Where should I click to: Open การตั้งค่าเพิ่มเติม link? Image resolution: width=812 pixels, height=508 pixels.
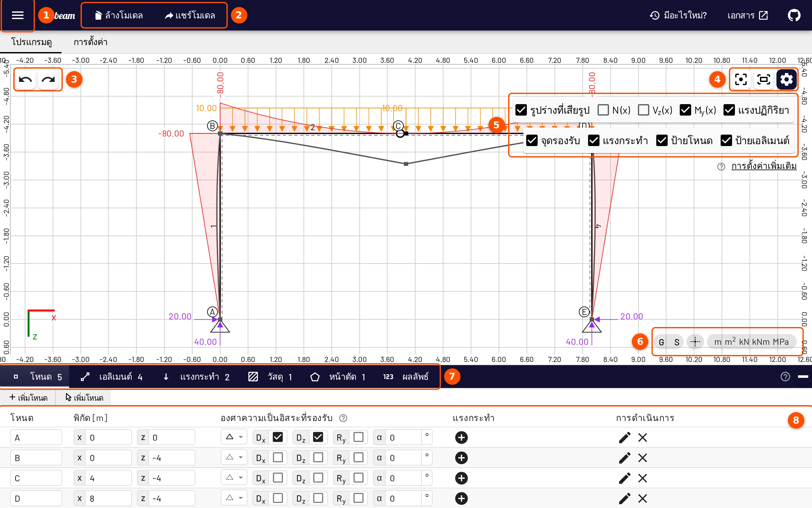(x=764, y=166)
